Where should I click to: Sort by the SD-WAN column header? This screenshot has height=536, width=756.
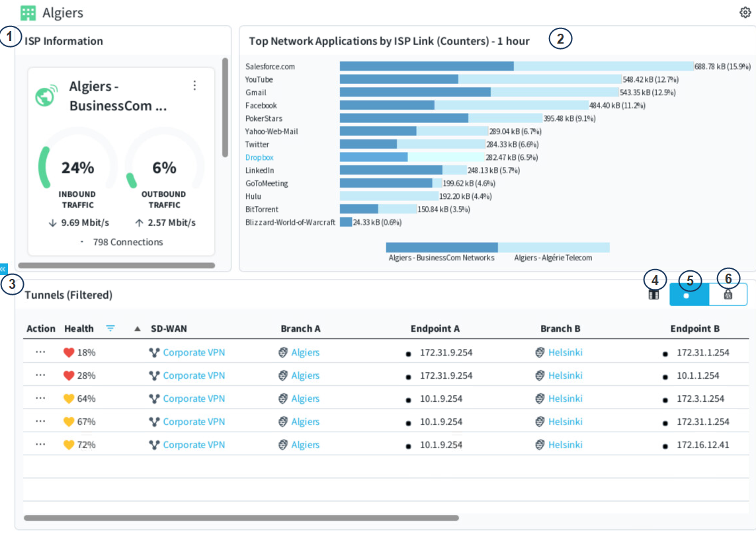(165, 328)
